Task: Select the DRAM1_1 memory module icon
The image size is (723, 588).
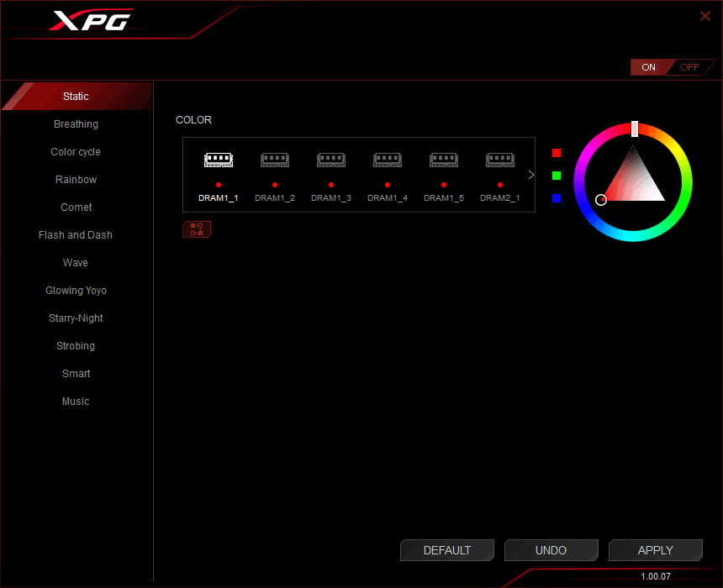Action: coord(219,160)
